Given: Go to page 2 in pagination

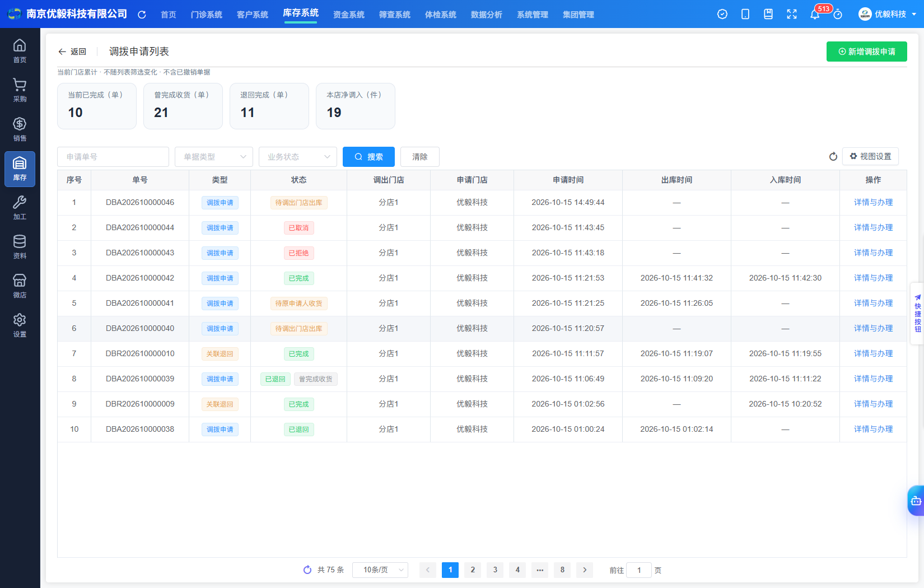Looking at the screenshot, I should (473, 570).
